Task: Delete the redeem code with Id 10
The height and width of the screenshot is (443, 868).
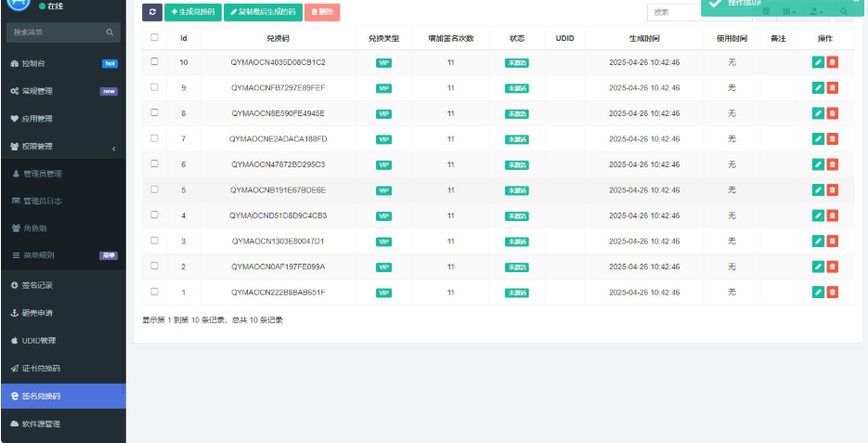Action: point(832,62)
